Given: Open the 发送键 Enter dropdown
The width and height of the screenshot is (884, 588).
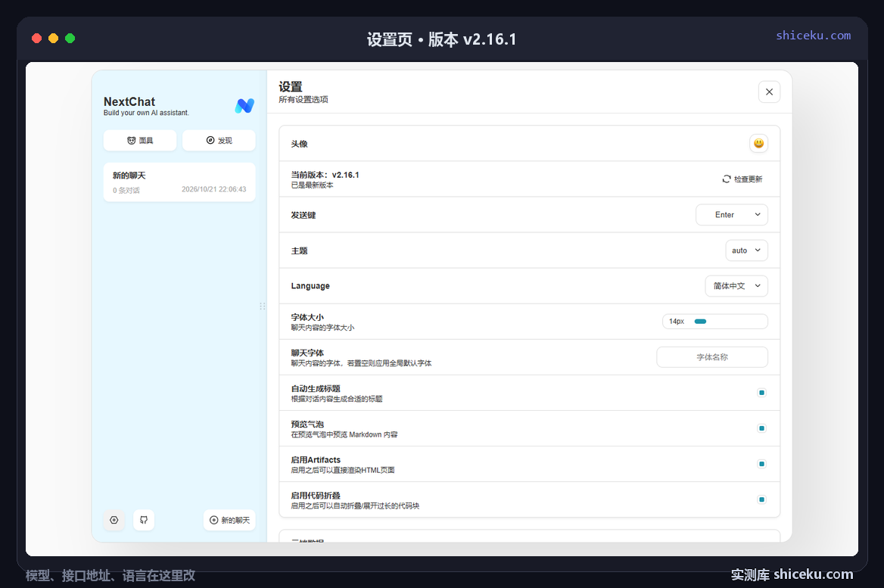Looking at the screenshot, I should point(732,215).
